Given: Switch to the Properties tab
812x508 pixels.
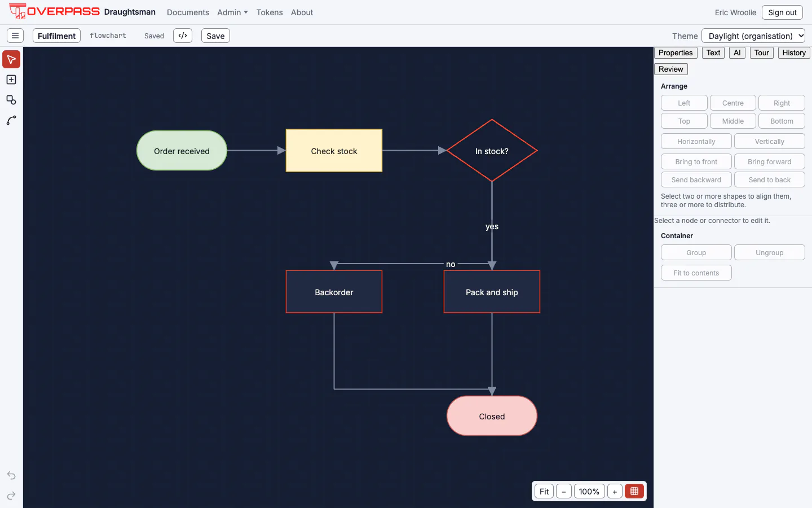Looking at the screenshot, I should (x=676, y=52).
